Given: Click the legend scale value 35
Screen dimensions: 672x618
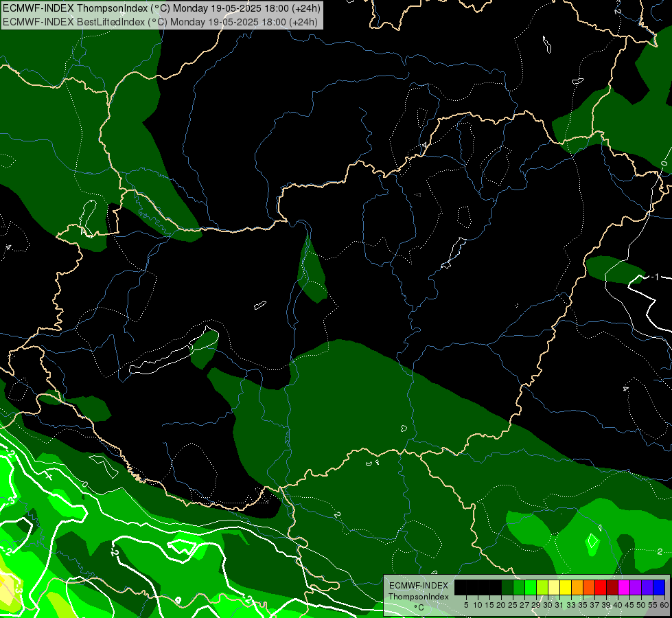Looking at the screenshot, I should click(x=583, y=605).
